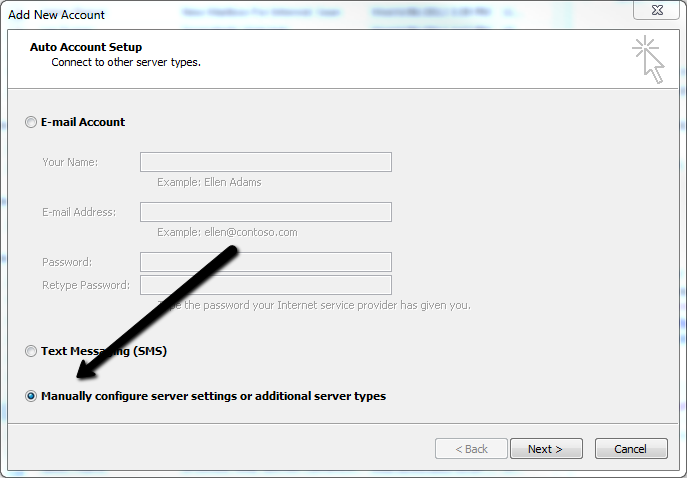This screenshot has width=687, height=478.
Task: Click the 'Your Name:' field label
Action: click(x=70, y=162)
